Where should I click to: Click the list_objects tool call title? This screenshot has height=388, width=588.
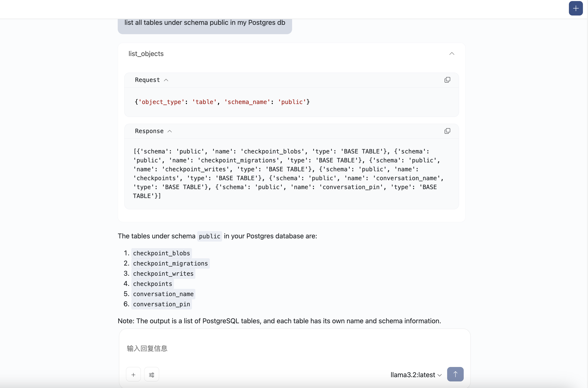pos(146,54)
